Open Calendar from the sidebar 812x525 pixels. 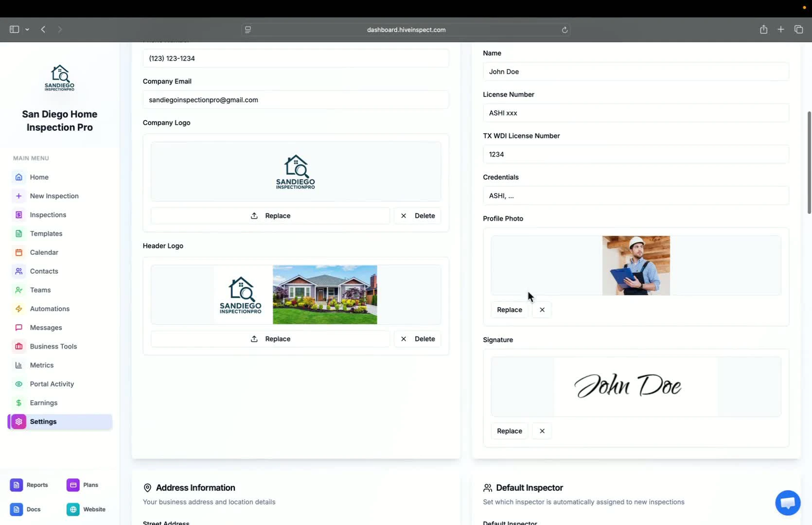pos(44,252)
